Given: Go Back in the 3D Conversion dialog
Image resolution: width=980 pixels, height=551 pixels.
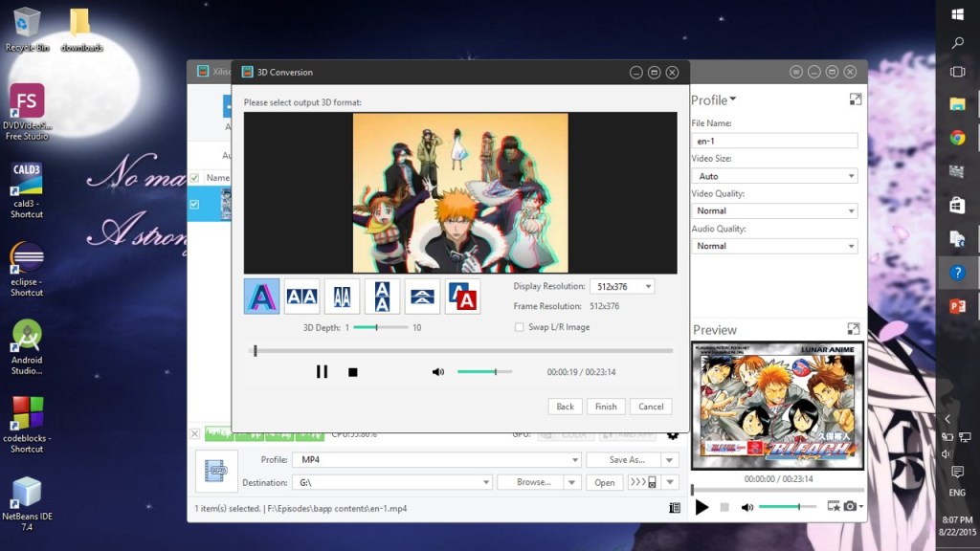Looking at the screenshot, I should 566,407.
